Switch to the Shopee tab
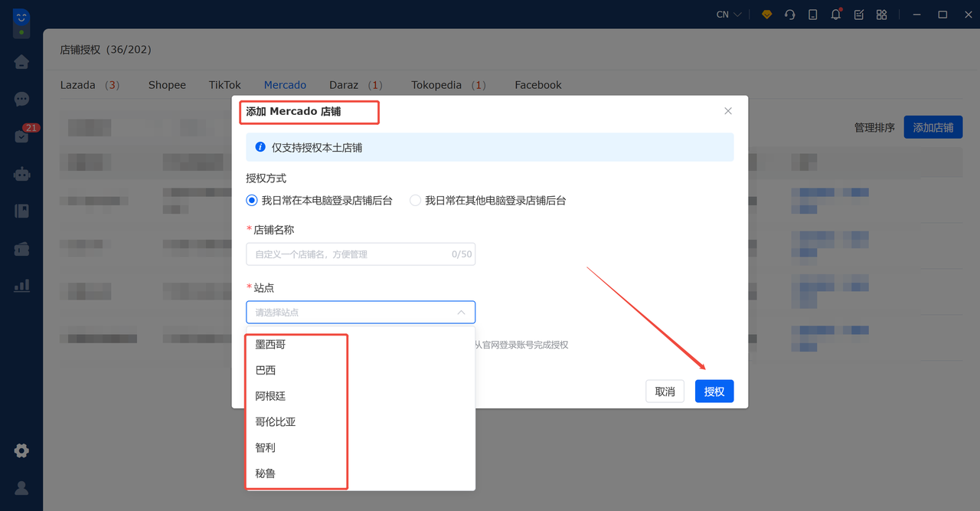The width and height of the screenshot is (980, 511). coord(167,85)
